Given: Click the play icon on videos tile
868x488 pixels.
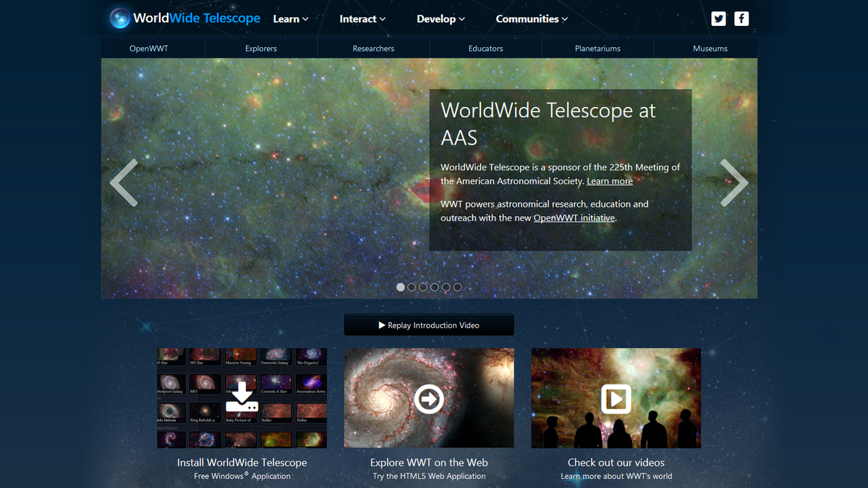Looking at the screenshot, I should tap(616, 398).
